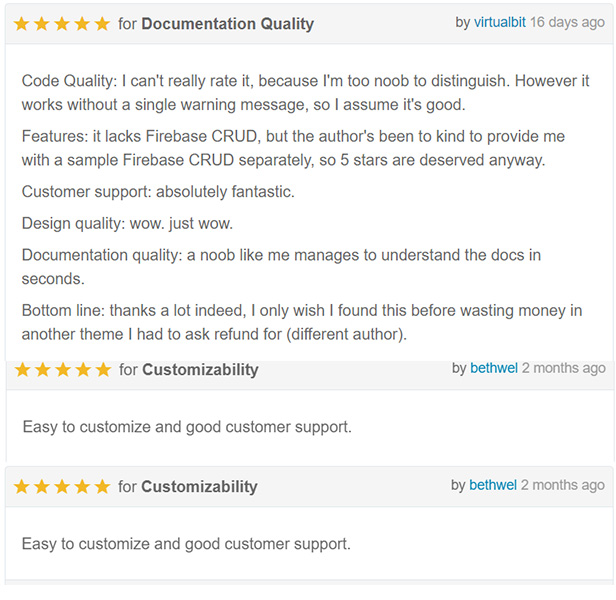The width and height of the screenshot is (616, 600).
Task: Visit bethwel profile from bottom review
Action: pyautogui.click(x=493, y=485)
